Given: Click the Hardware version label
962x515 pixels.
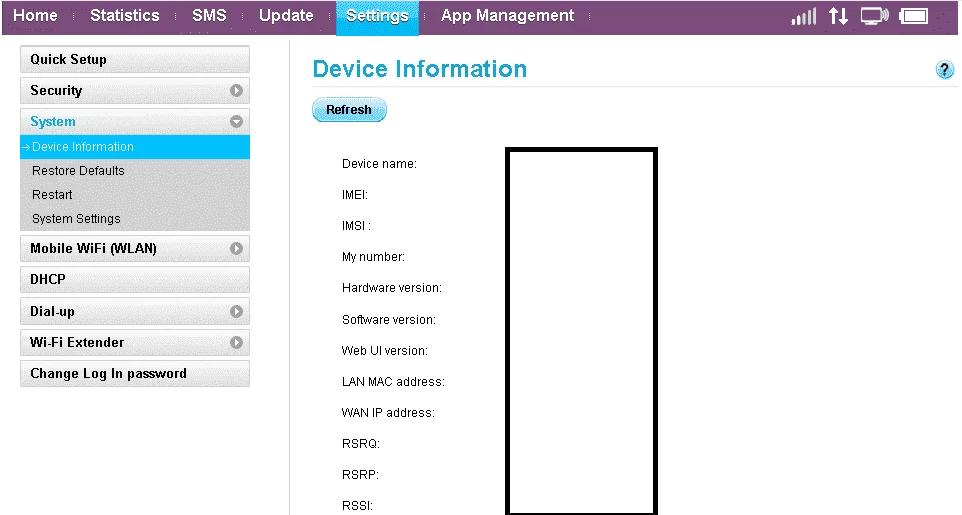Looking at the screenshot, I should click(x=391, y=288).
